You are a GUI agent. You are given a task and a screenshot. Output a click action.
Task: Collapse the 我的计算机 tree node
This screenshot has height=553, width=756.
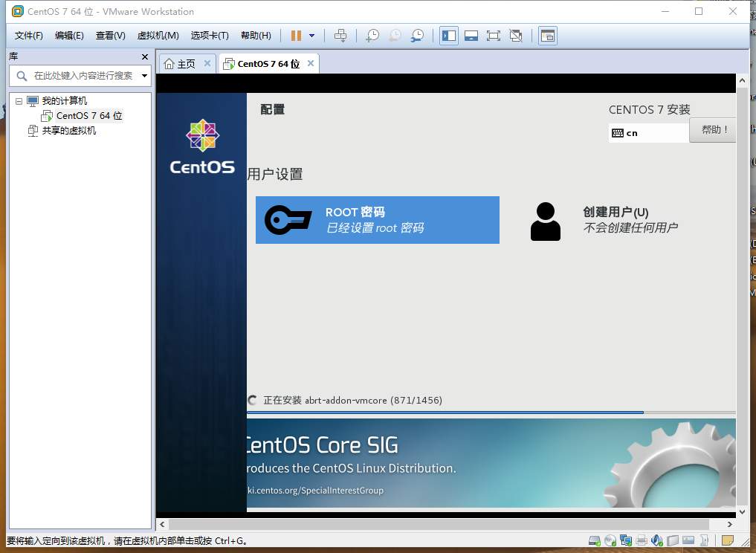[19, 101]
